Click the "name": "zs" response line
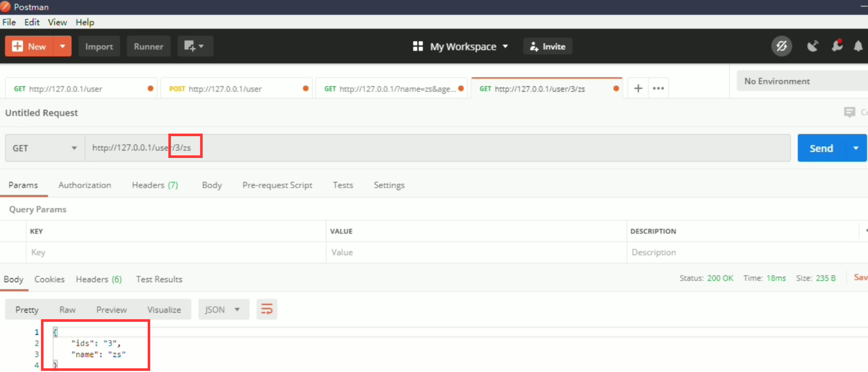Screen dimensions: 868x372 [x=98, y=354]
